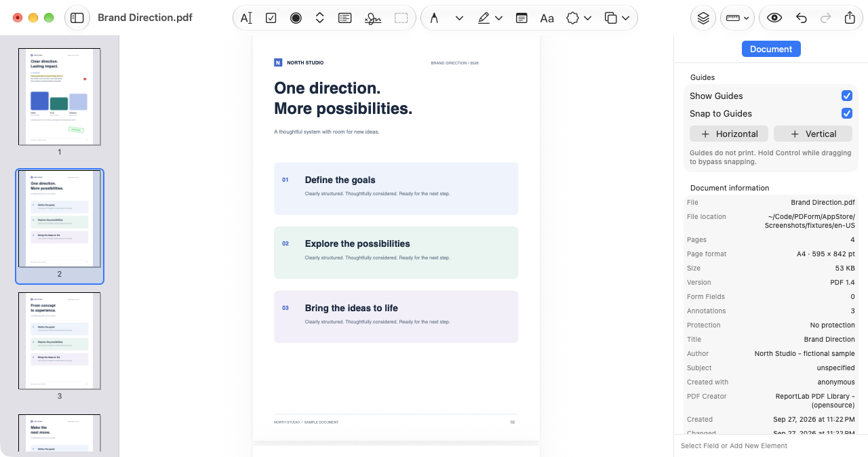Select the text field tool
Image resolution: width=868 pixels, height=457 pixels.
tap(246, 18)
